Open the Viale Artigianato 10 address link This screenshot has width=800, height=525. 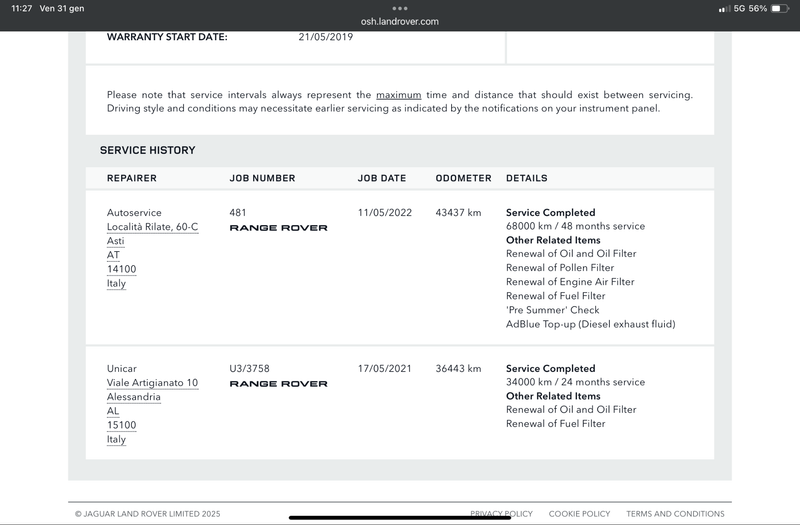[152, 383]
